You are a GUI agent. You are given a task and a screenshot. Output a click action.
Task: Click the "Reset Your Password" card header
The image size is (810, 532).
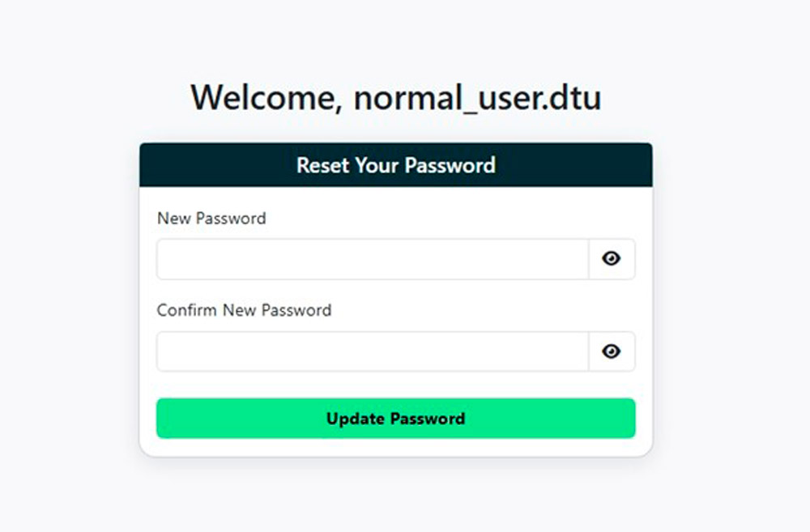(395, 165)
